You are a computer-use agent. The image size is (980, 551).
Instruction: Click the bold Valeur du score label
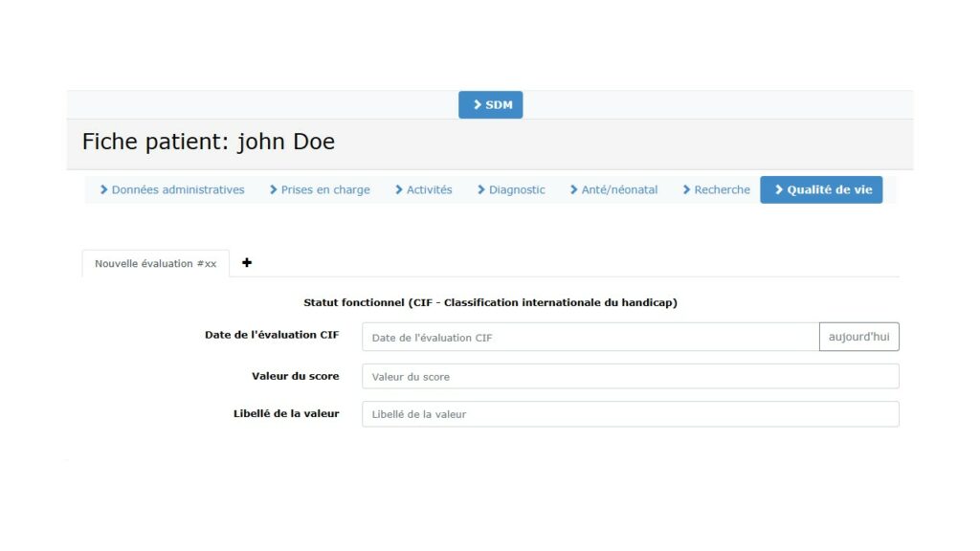[x=295, y=376]
